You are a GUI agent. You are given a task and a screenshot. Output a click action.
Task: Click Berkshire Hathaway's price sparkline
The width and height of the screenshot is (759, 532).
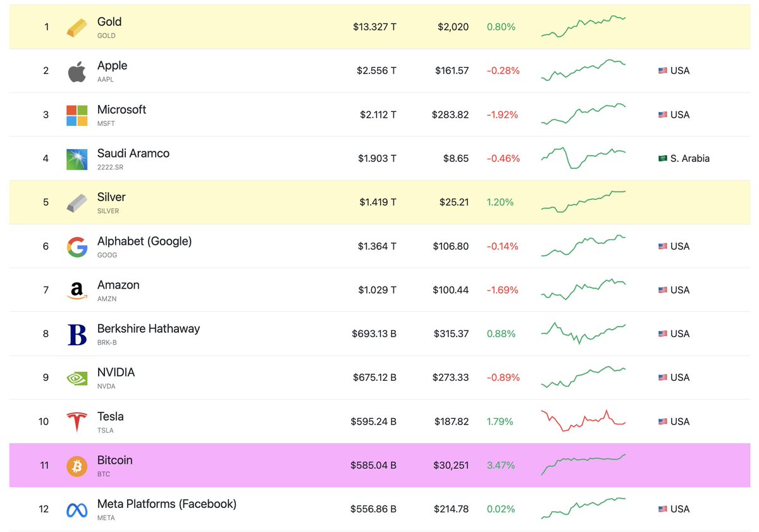tap(583, 333)
